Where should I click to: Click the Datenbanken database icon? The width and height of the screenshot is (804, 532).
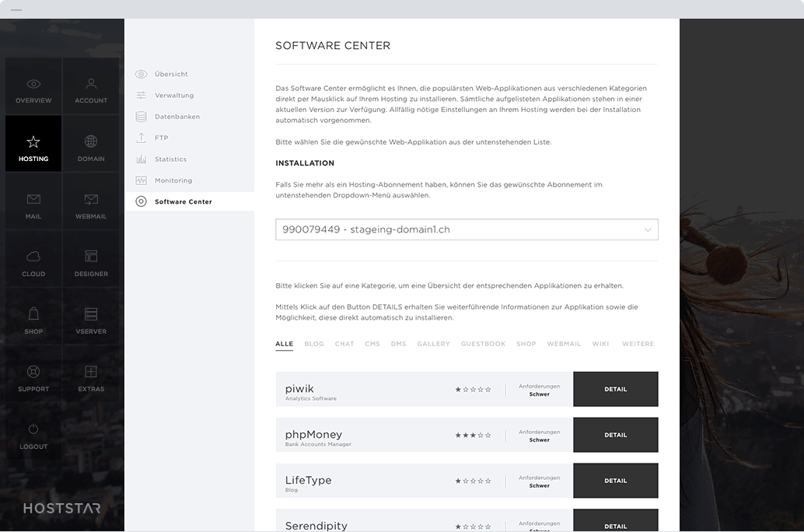[x=141, y=117]
